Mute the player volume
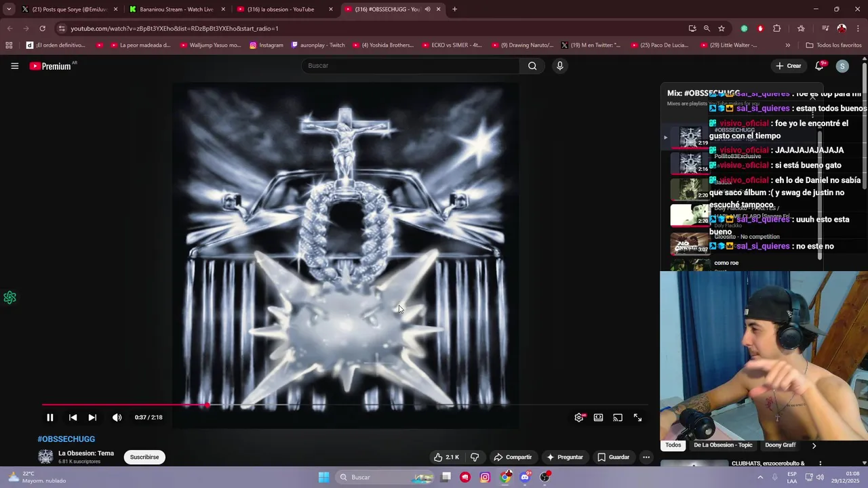 [117, 418]
